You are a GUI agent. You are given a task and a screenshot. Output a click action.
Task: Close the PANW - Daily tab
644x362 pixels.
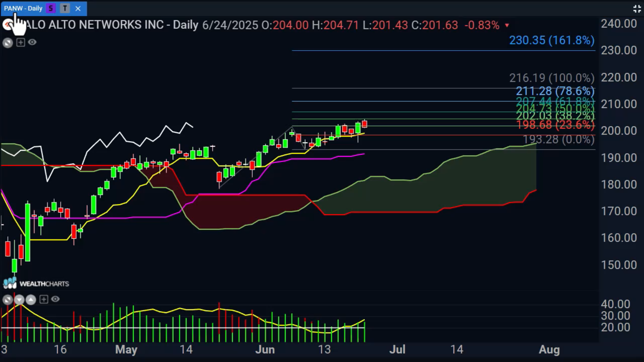point(78,8)
